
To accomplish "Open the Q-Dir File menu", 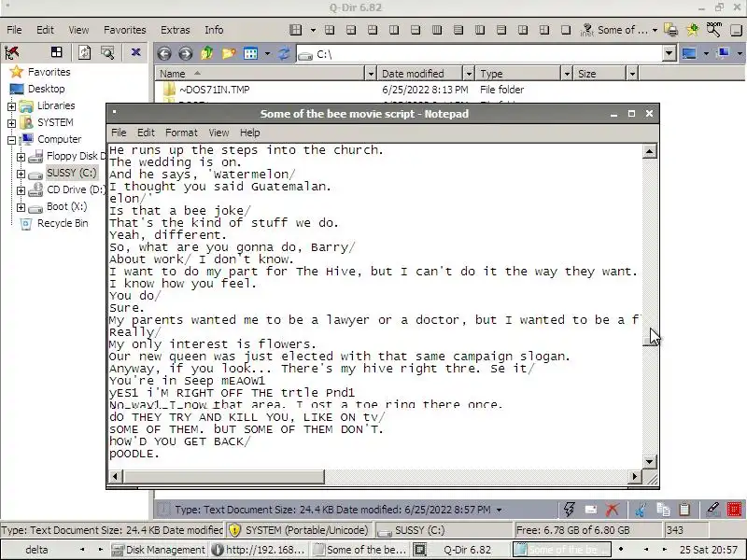I will click(x=14, y=30).
